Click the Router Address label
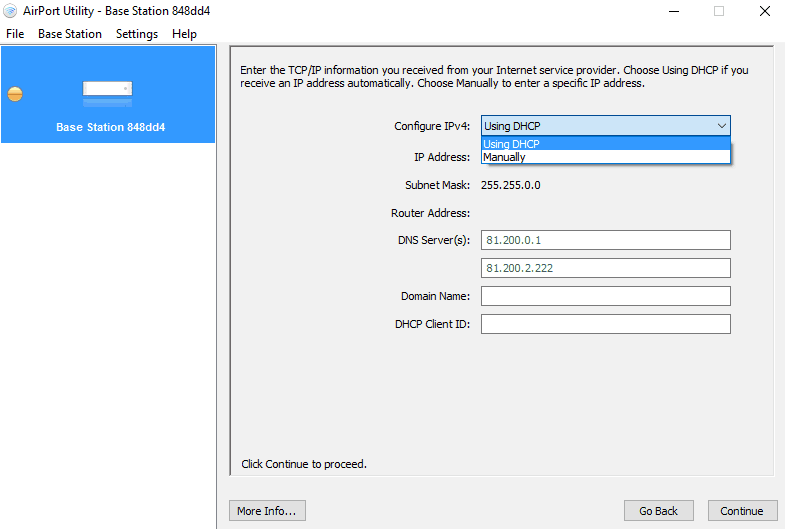This screenshot has height=529, width=785. tap(431, 213)
